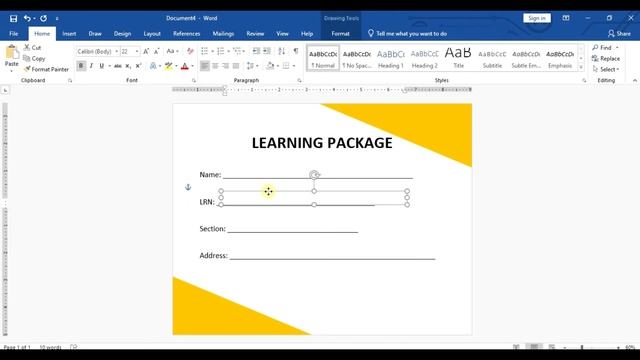The height and width of the screenshot is (360, 640).
Task: Toggle Italic formatting
Action: (x=91, y=66)
